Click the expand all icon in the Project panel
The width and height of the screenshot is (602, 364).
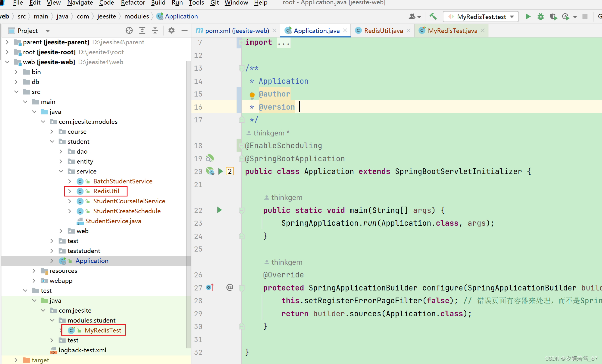(142, 30)
